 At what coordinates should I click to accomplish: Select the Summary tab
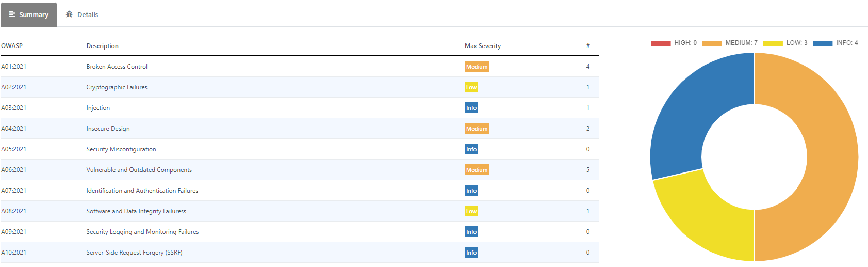point(29,15)
